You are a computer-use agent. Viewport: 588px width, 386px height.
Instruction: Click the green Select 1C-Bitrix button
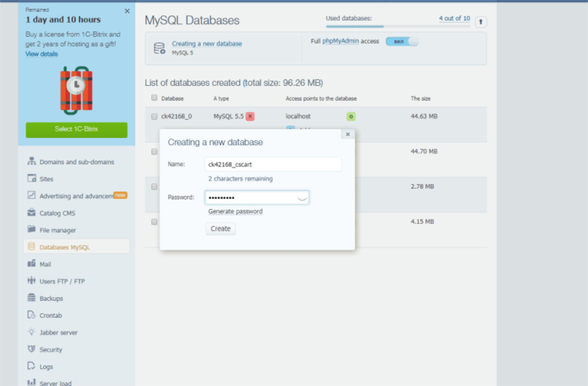click(x=76, y=129)
